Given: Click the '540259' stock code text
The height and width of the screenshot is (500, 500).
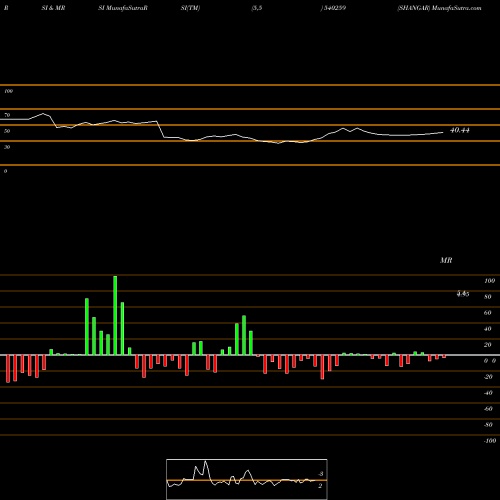Looking at the screenshot, I should point(335,8).
